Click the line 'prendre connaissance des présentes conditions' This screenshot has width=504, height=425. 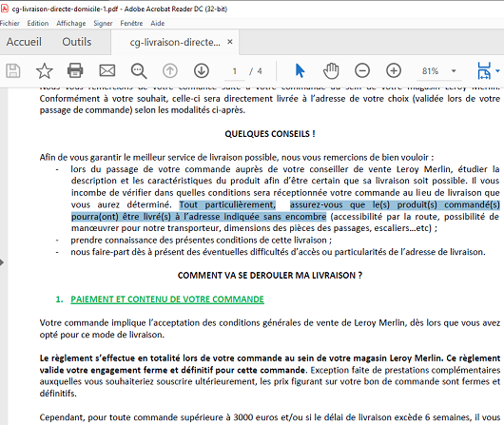point(202,241)
